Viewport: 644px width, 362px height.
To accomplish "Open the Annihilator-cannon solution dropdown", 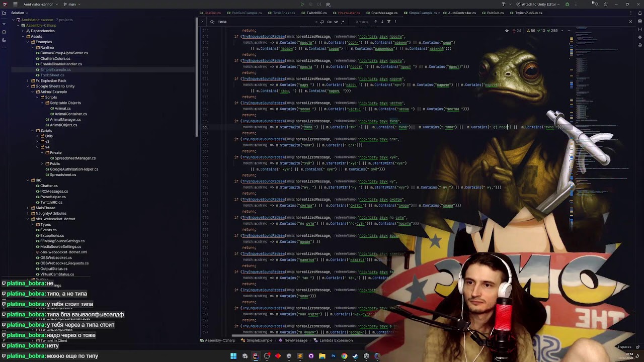I will coord(40,4).
